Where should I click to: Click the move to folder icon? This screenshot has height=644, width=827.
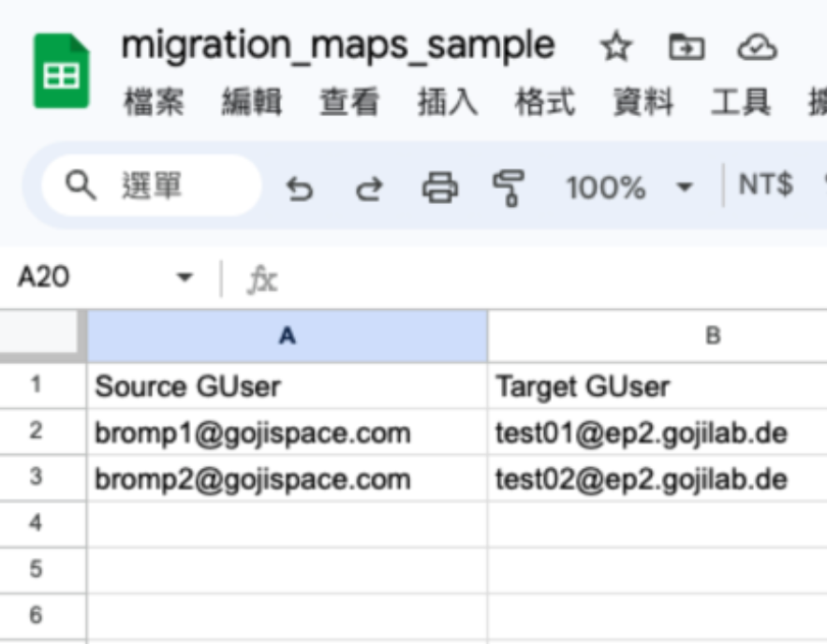click(687, 47)
